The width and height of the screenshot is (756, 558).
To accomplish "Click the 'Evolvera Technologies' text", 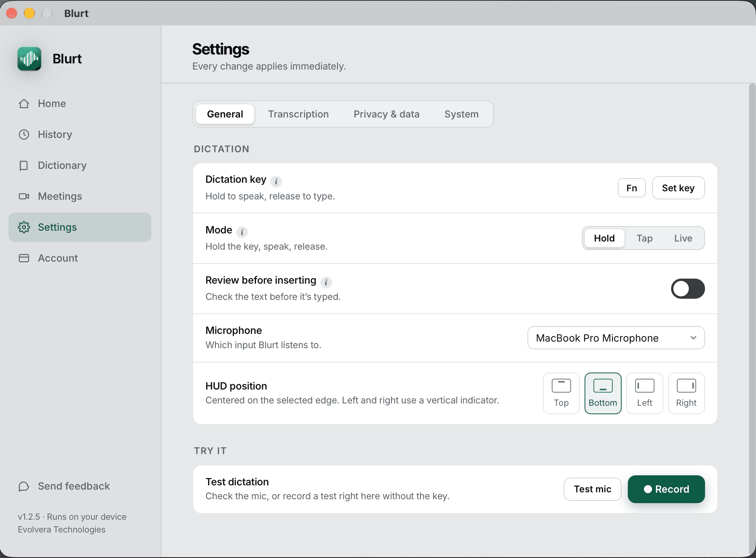I will pyautogui.click(x=61, y=529).
